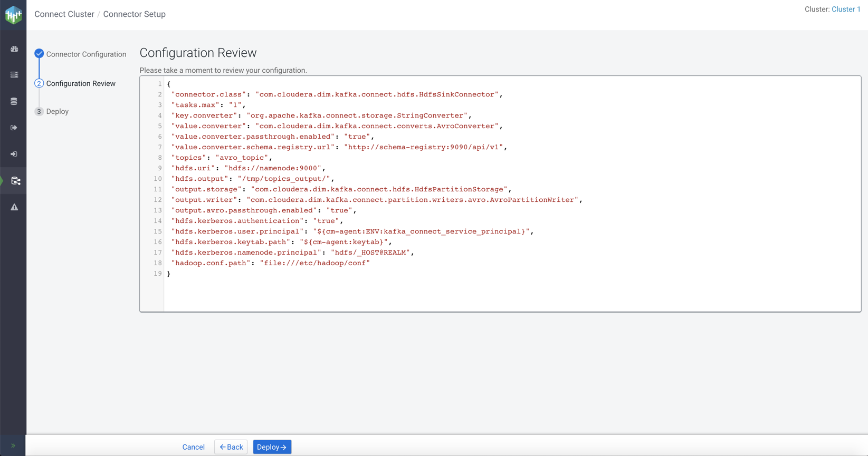Go to Connector Configuration step

[86, 54]
